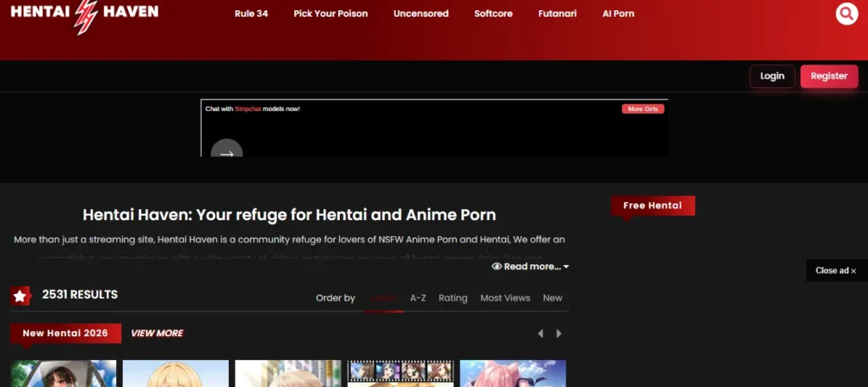Sort results by A-Z
This screenshot has width=868, height=387.
click(418, 298)
